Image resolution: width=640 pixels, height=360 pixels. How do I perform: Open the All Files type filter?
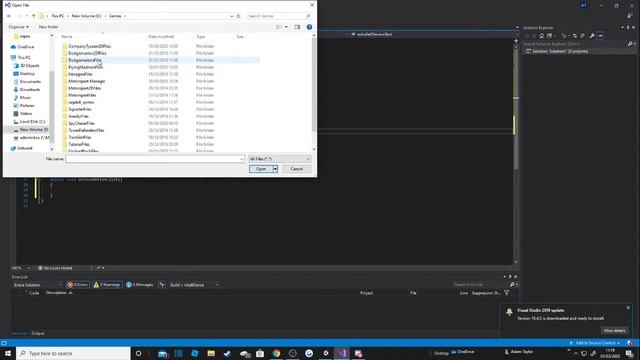coord(280,159)
